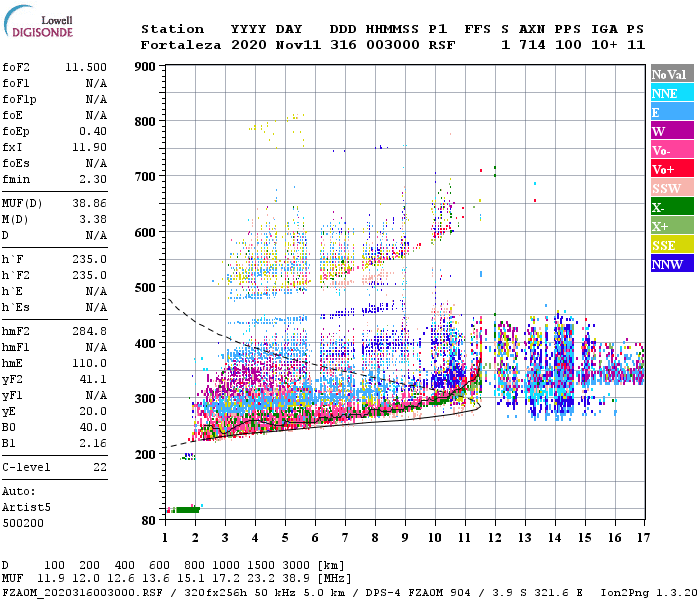Select the E light-blue legend swatch
The width and height of the screenshot is (700, 600).
tap(672, 112)
